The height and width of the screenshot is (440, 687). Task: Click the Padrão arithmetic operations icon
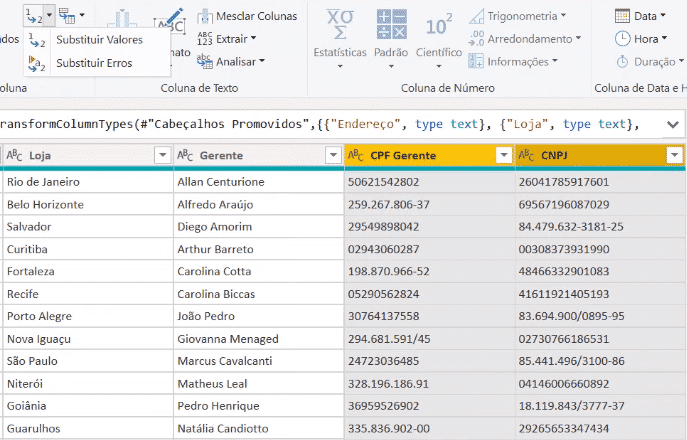pyautogui.click(x=391, y=25)
